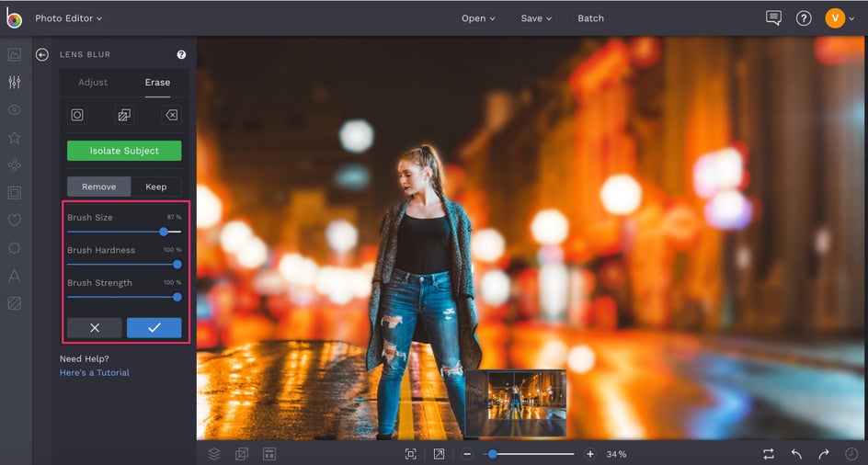The height and width of the screenshot is (465, 868).
Task: Click the zoom level slider
Action: tap(529, 454)
